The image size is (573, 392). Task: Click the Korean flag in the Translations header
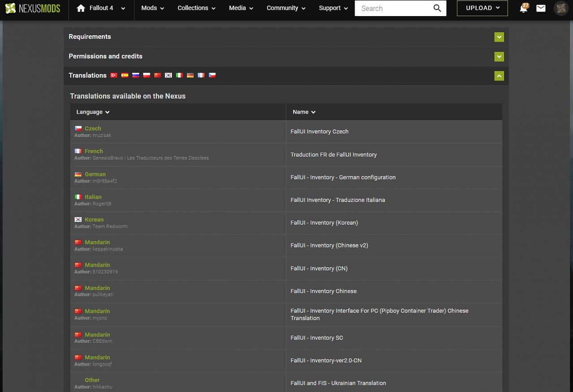(x=168, y=75)
